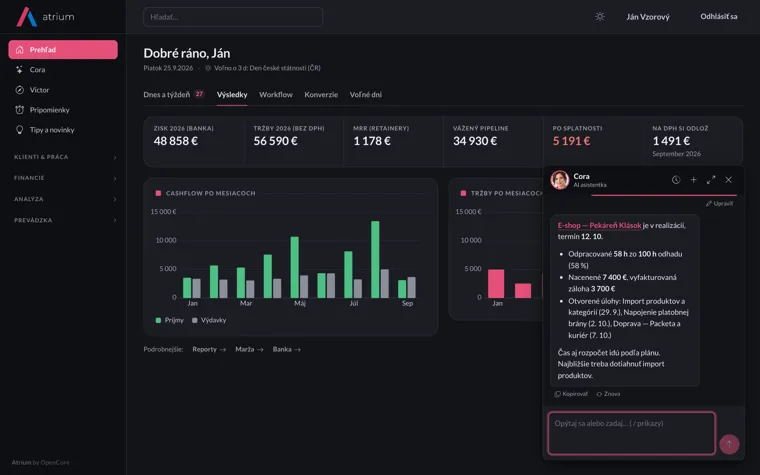Click the Cora message input box

click(632, 433)
